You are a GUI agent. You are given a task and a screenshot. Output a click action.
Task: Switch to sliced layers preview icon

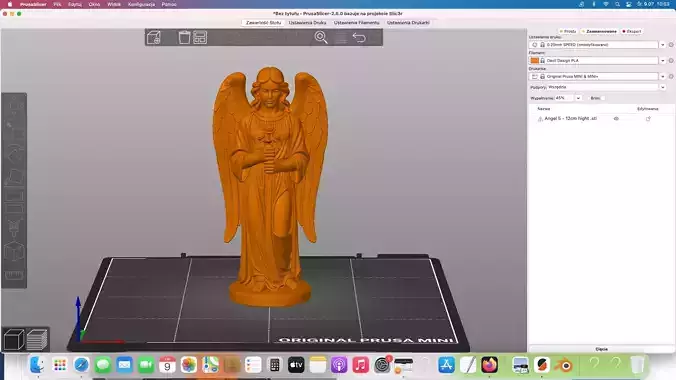(37, 339)
